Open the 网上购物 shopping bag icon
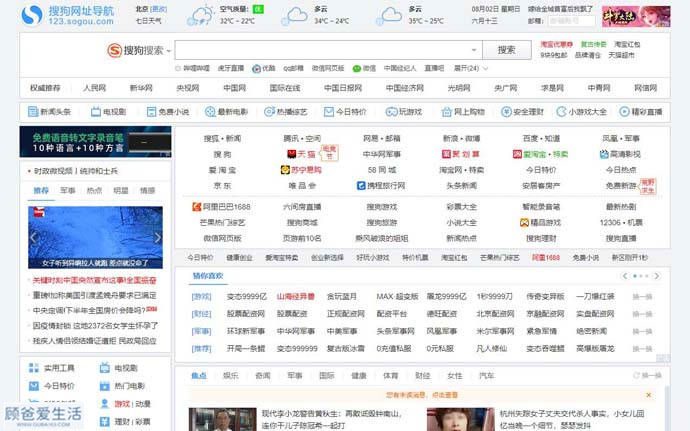Viewport: 690px width, 431px height. coord(447,112)
